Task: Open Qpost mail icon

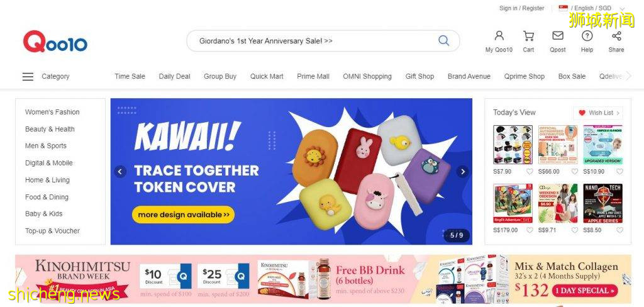Action: pyautogui.click(x=558, y=36)
